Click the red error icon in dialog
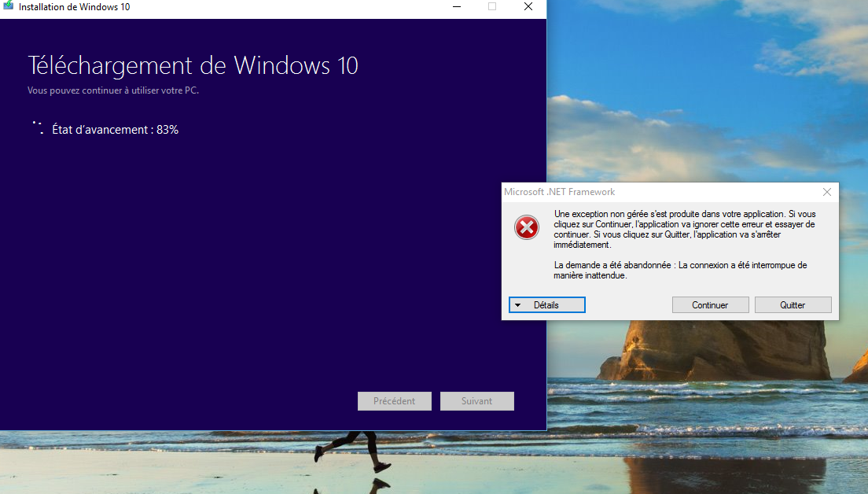Image resolution: width=868 pixels, height=494 pixels. coord(527,227)
